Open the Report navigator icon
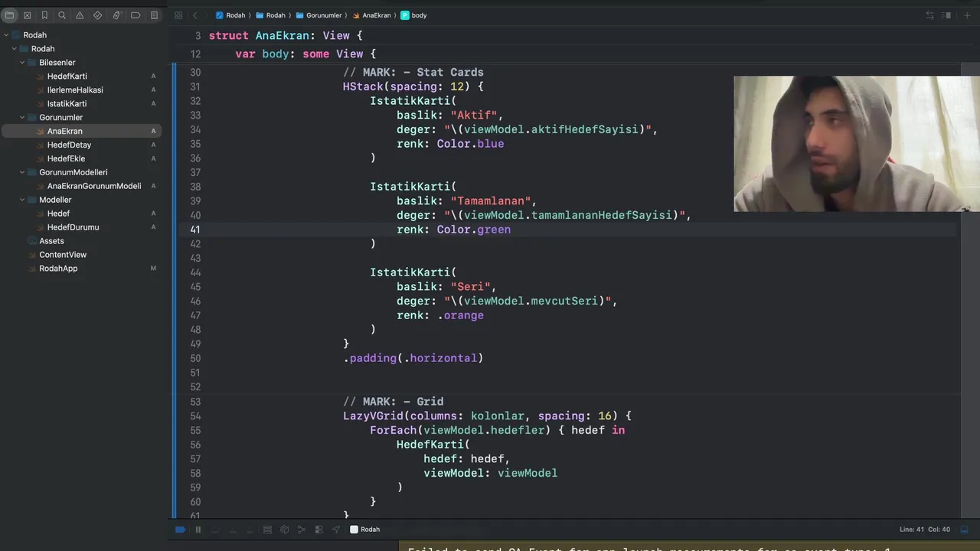Image resolution: width=980 pixels, height=551 pixels. click(x=154, y=15)
